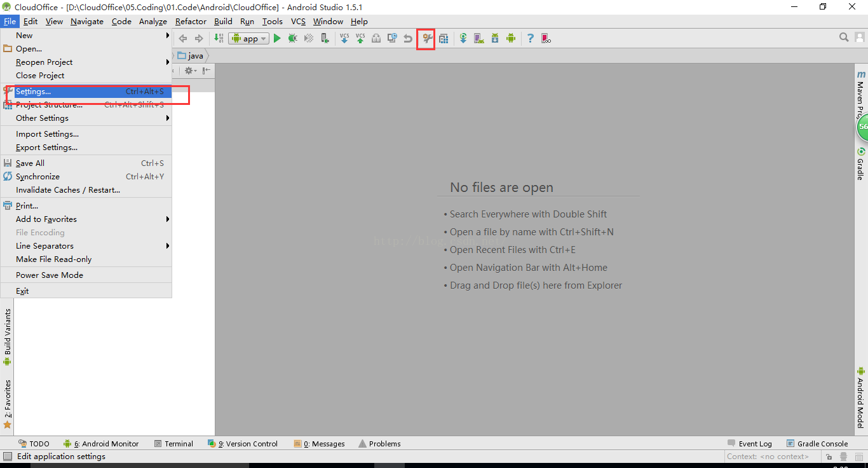Sync Project with Gradle Files icon
868x468 pixels.
(463, 38)
